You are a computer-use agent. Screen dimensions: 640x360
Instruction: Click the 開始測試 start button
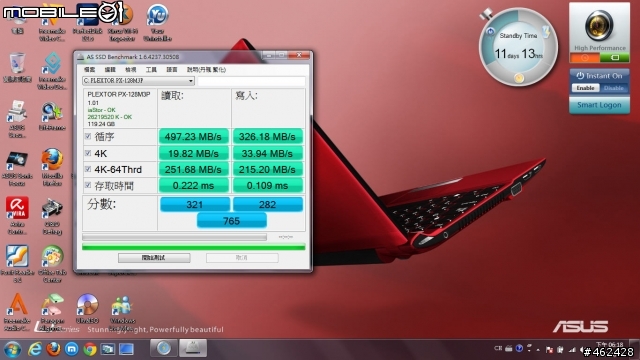(x=154, y=258)
